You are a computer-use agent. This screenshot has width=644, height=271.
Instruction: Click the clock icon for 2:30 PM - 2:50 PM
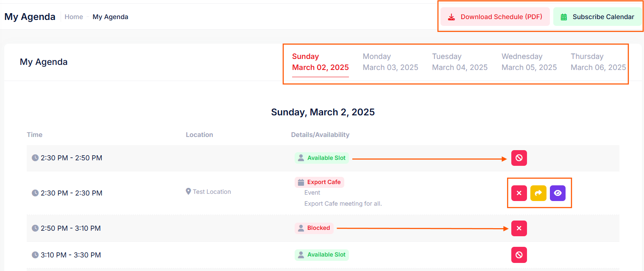pyautogui.click(x=35, y=158)
